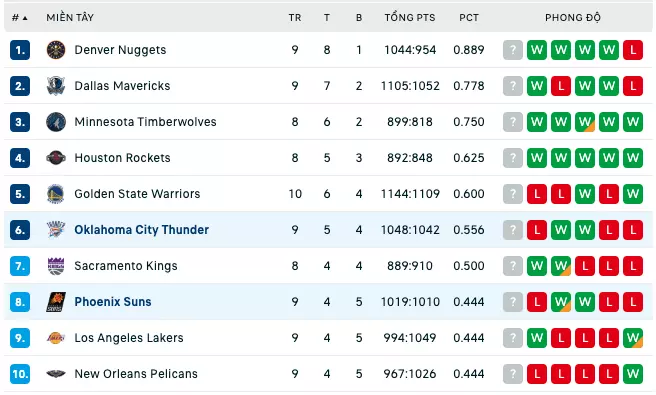Click the Denver Nuggets team logo
The image size is (656, 395).
[x=56, y=50]
